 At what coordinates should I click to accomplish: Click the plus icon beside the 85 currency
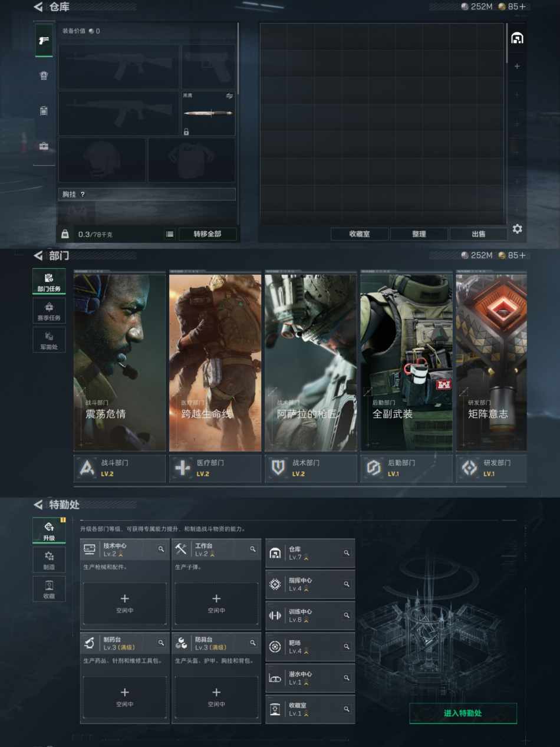tap(521, 7)
